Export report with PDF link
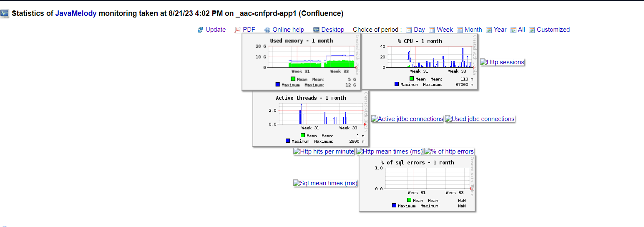Viewport: 644px width, 227px height. point(249,30)
